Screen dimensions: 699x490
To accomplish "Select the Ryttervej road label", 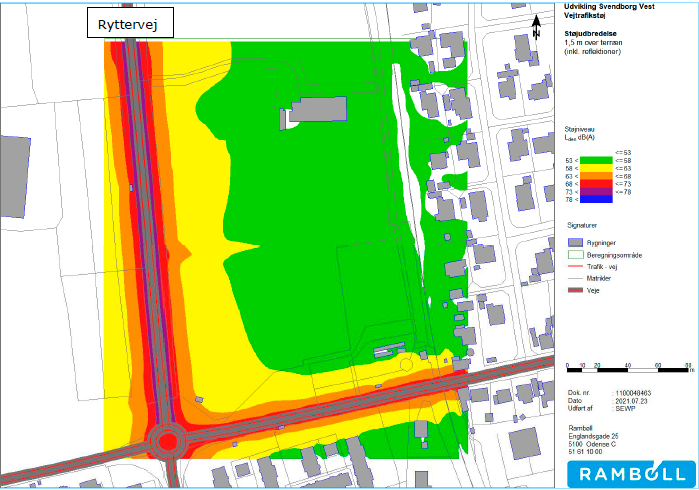I will pos(126,24).
